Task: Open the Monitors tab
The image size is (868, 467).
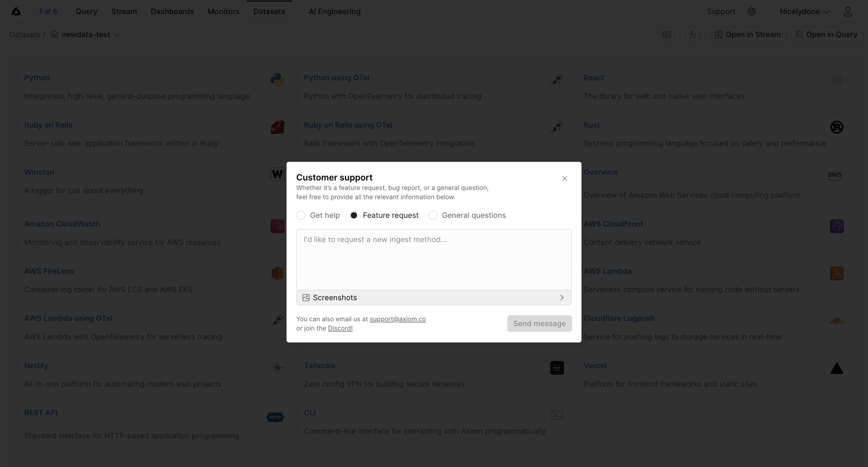Action: pyautogui.click(x=223, y=11)
